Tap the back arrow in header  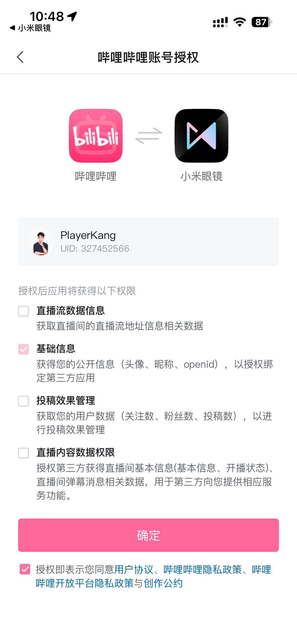20,57
